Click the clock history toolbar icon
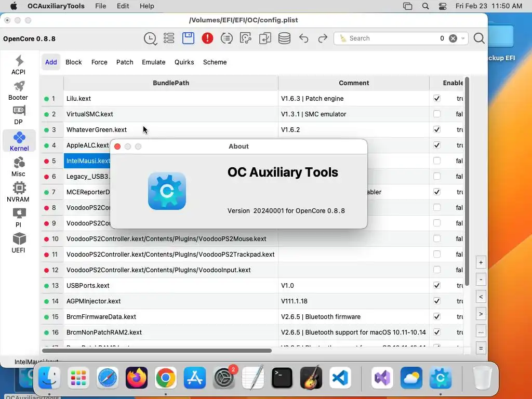 point(150,38)
